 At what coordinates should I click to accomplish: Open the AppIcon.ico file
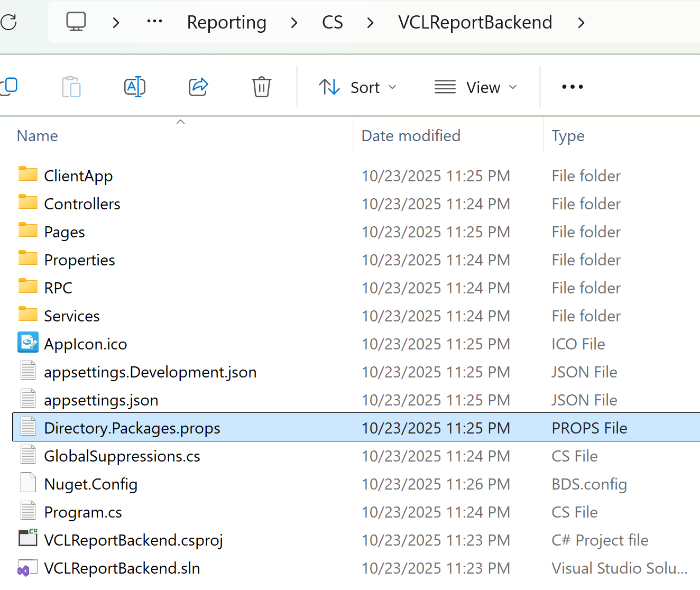pos(86,344)
